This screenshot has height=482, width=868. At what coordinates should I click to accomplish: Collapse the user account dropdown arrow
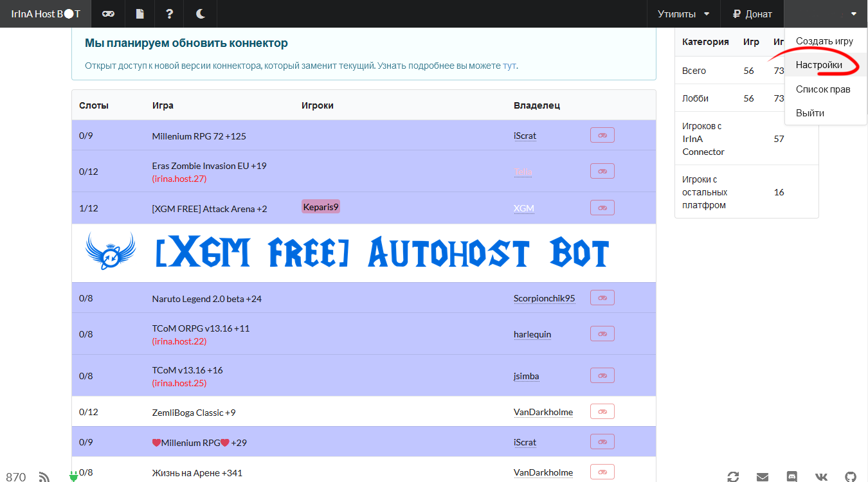[853, 13]
